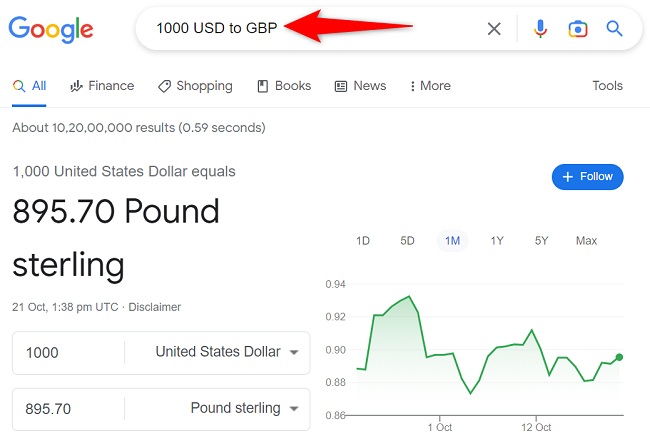The image size is (650, 441).
Task: Click the blue search magnifier icon
Action: [615, 29]
